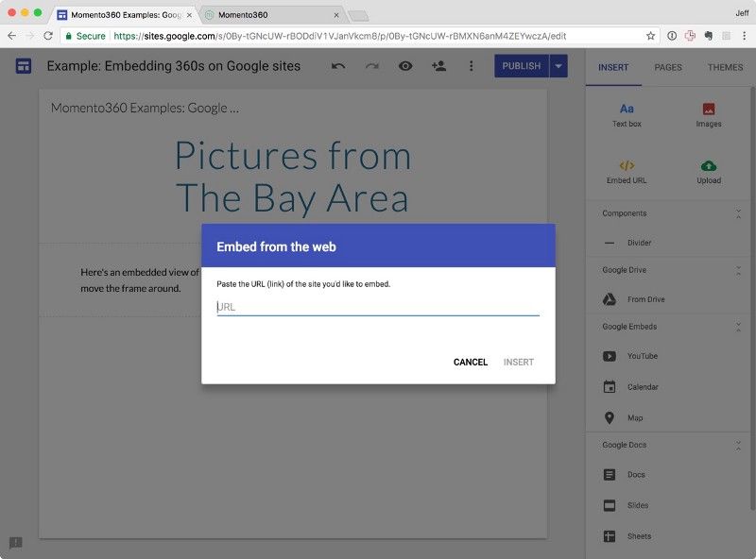Preview the site with the eye icon
Screen dimensions: 756x559
[405, 66]
